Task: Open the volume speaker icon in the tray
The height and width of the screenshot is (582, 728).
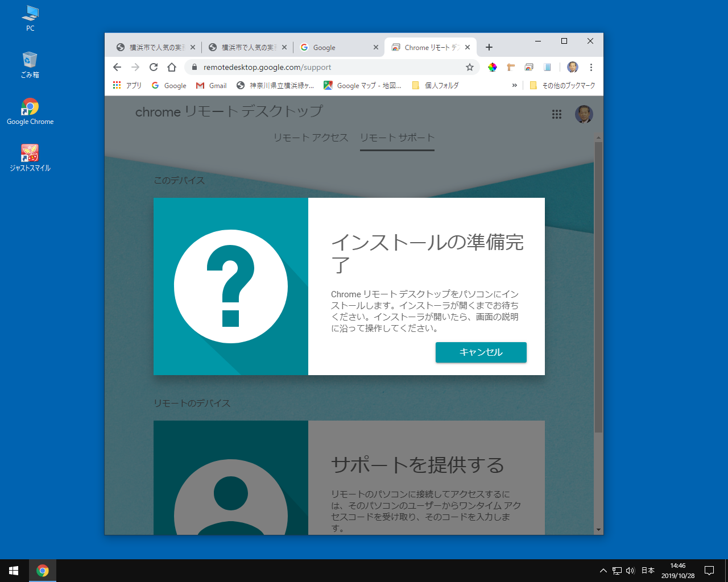Action: coord(630,571)
